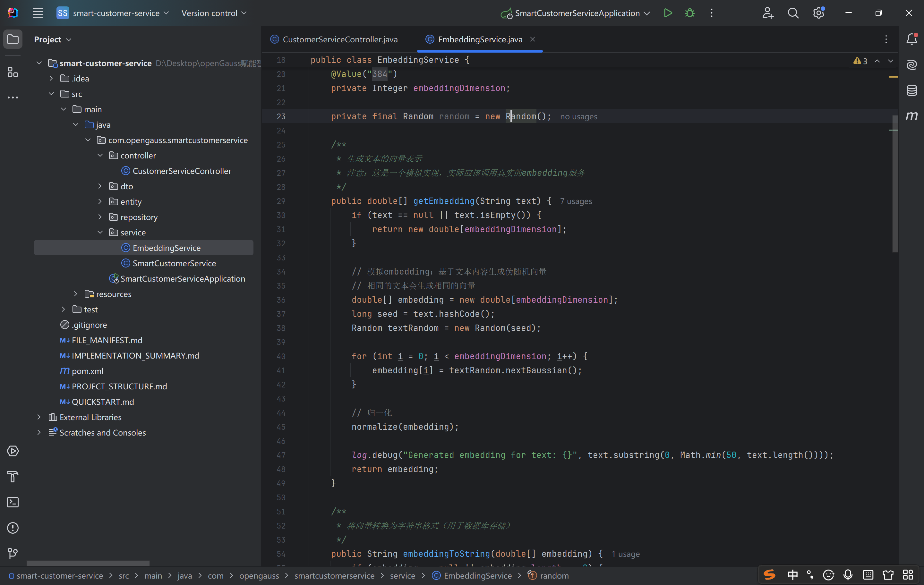Open the Database tool window
Image resolution: width=924 pixels, height=585 pixels.
point(911,90)
